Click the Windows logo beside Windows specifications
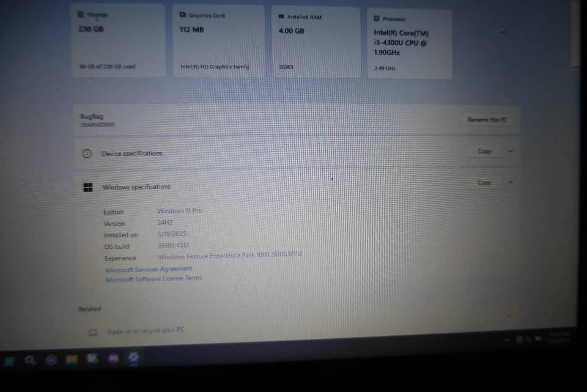 (x=88, y=187)
